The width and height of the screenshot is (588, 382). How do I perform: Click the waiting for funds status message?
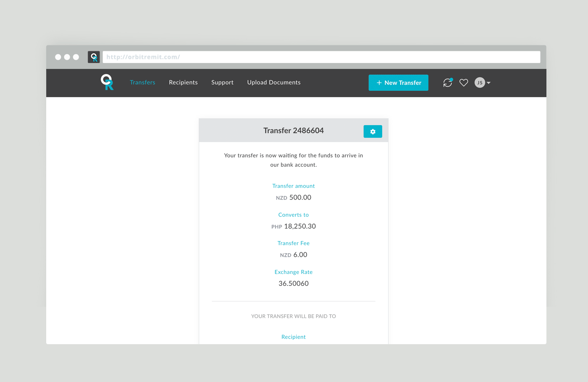pos(294,160)
